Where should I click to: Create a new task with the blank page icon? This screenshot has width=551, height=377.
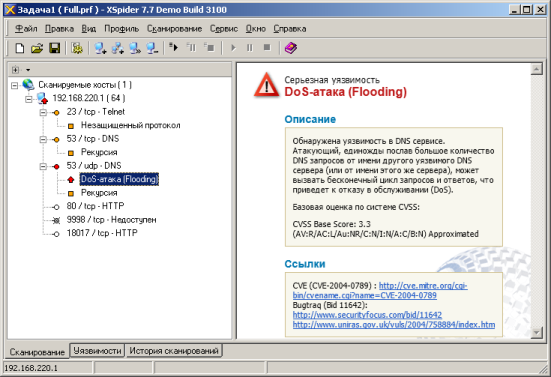click(20, 48)
